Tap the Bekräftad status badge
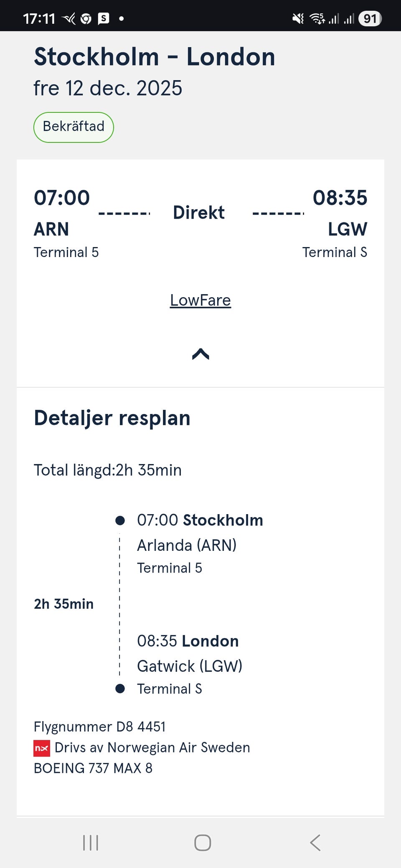 (74, 127)
